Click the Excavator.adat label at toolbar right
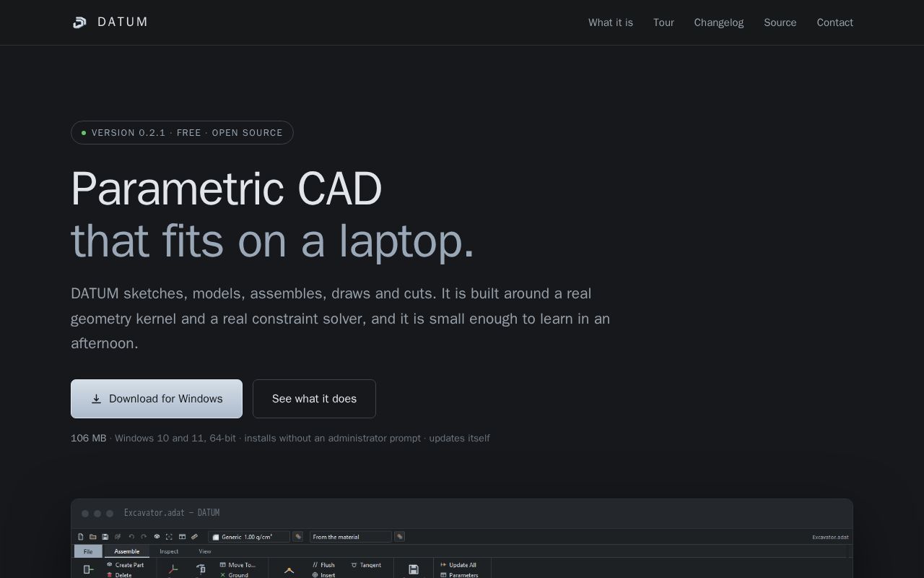Screen dimensions: 924x578 tap(830, 537)
